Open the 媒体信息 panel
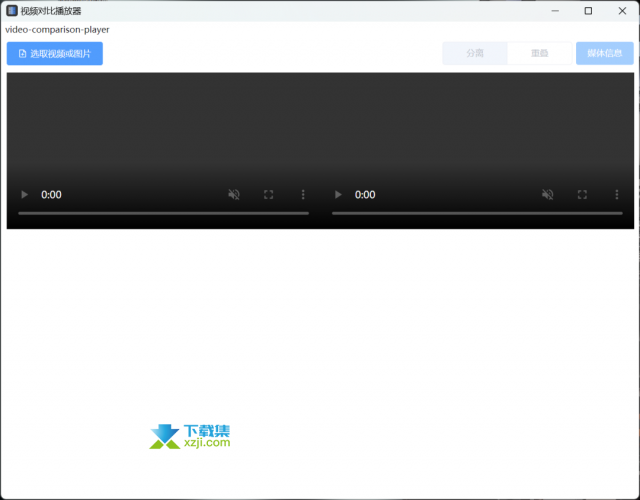This screenshot has height=500, width=640. tap(604, 53)
